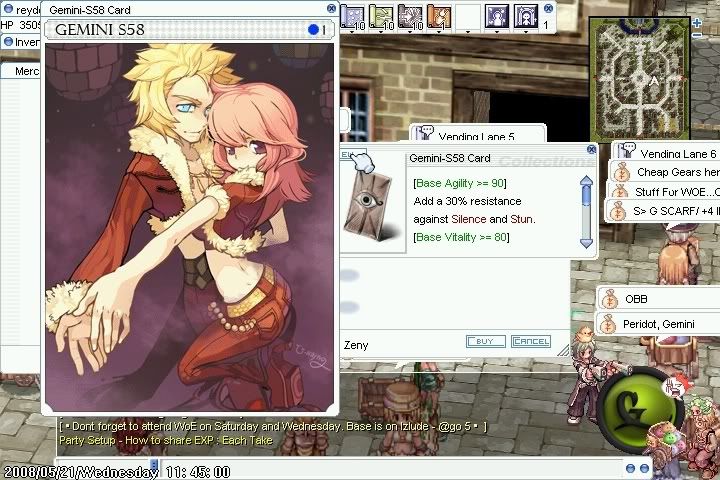Open the Vending Lane 5 chat room sign
Image resolution: width=720 pixels, height=480 pixels.
tap(424, 133)
